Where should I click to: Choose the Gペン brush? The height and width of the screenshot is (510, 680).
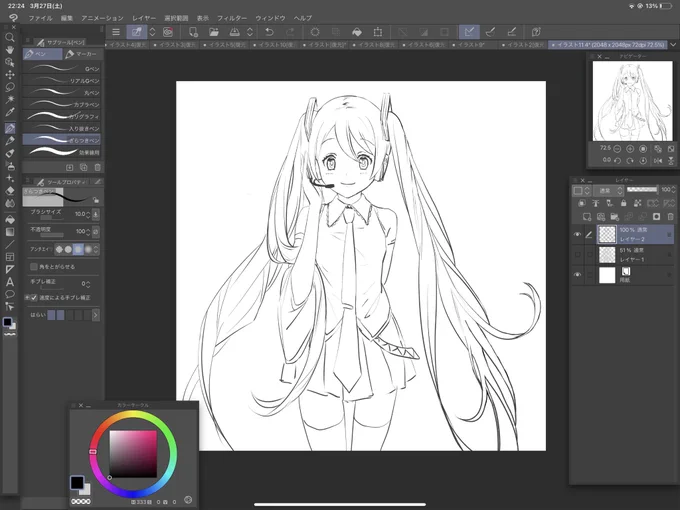click(x=63, y=69)
